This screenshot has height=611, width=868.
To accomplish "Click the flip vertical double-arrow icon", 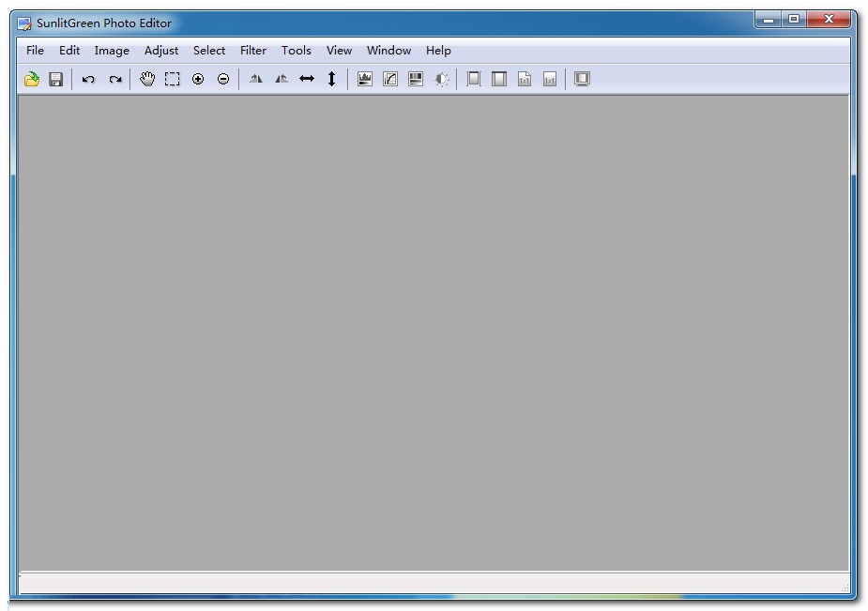I will click(331, 80).
